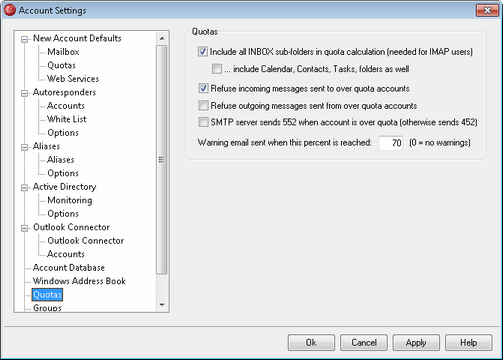Select the Autoresponders tree label

(64, 92)
